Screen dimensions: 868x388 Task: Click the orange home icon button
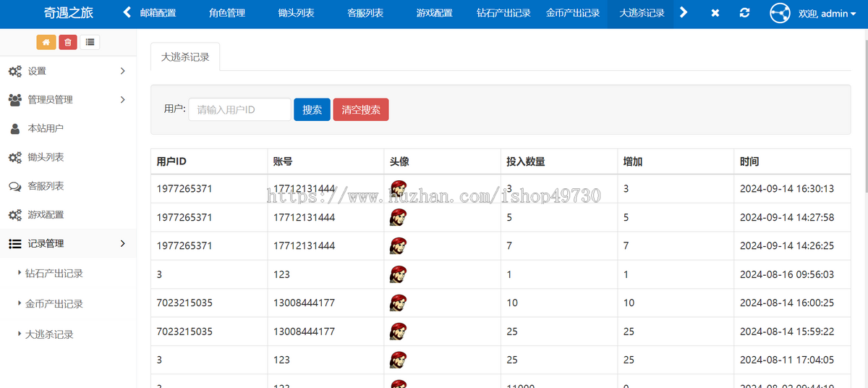point(46,42)
